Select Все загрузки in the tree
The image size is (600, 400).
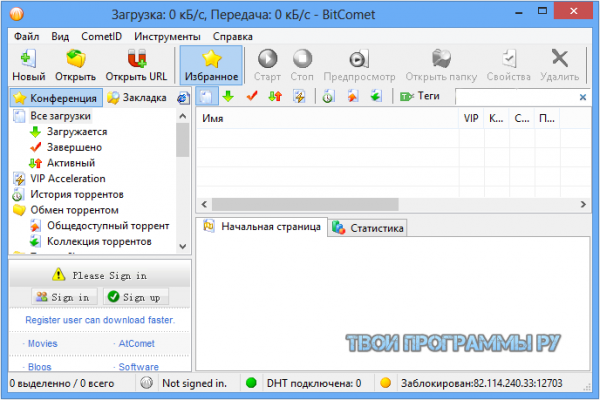[x=60, y=116]
